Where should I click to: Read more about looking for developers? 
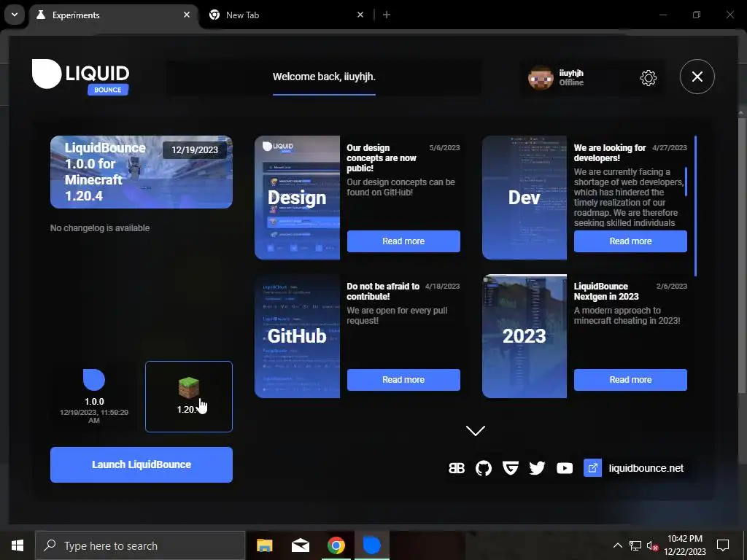tap(630, 241)
